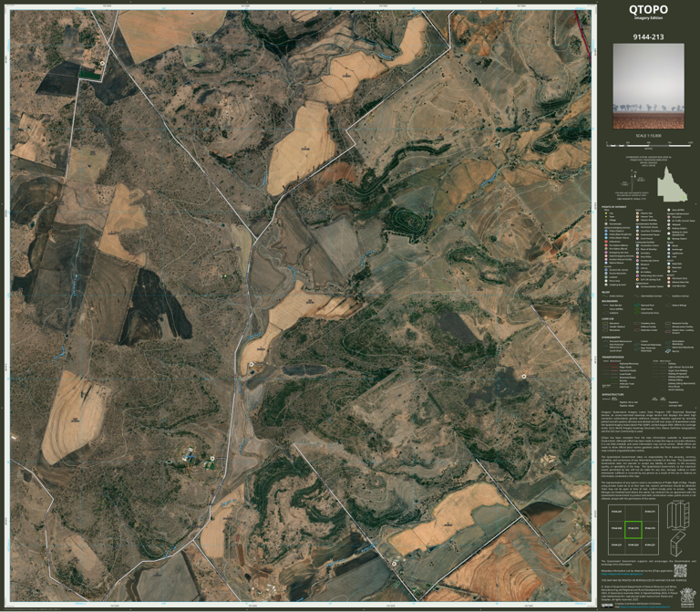The width and height of the screenshot is (700, 612).
Task: Click the folded map booklet diagram
Action: tap(678, 543)
